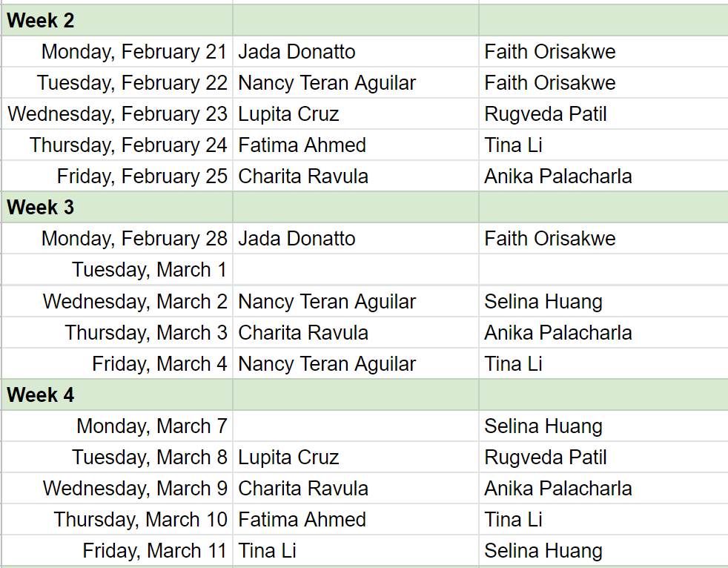Click Faith Orisakwe in the Tuesday, February 22 row
This screenshot has height=568, width=728.
(x=550, y=83)
